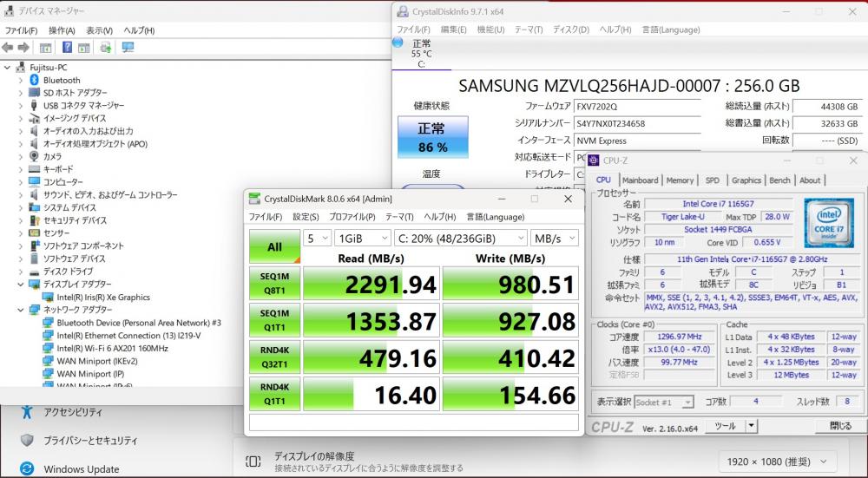The width and height of the screenshot is (868, 478).
Task: Open CrystalDiskInfo 機能(U) menu
Action: [490, 29]
